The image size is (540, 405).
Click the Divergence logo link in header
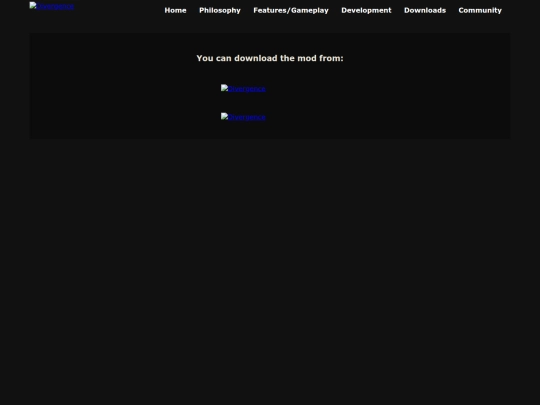[x=52, y=6]
